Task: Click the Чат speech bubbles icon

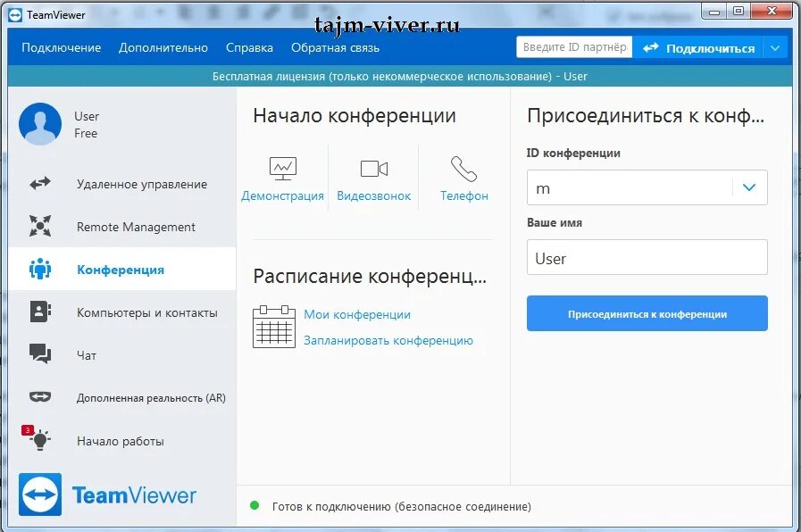Action: [x=40, y=353]
